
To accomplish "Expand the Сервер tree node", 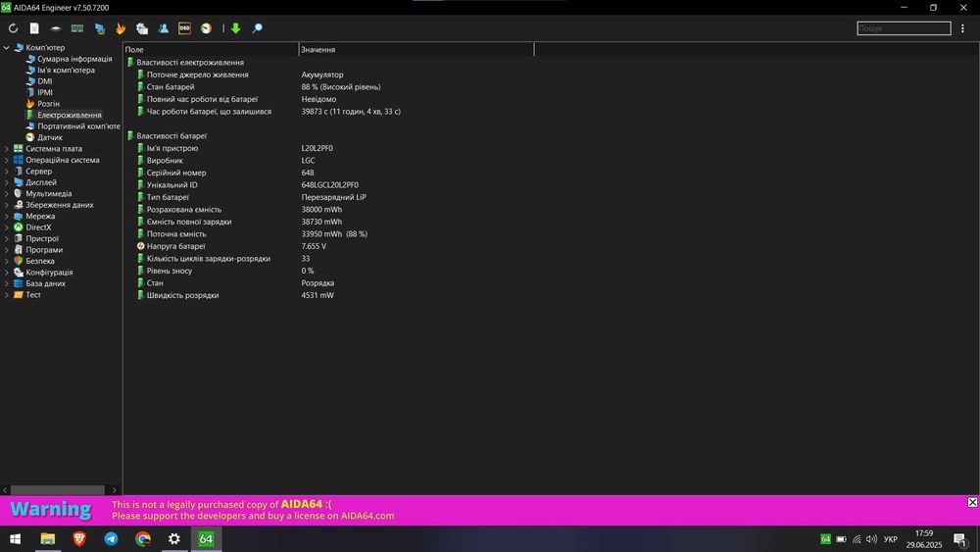I will click(x=6, y=172).
